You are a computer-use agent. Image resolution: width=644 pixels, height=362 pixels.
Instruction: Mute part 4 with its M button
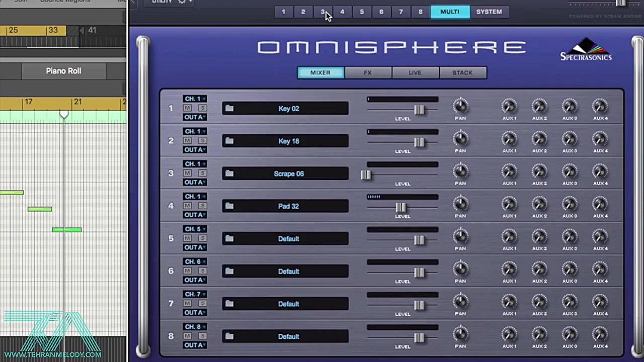pyautogui.click(x=187, y=206)
